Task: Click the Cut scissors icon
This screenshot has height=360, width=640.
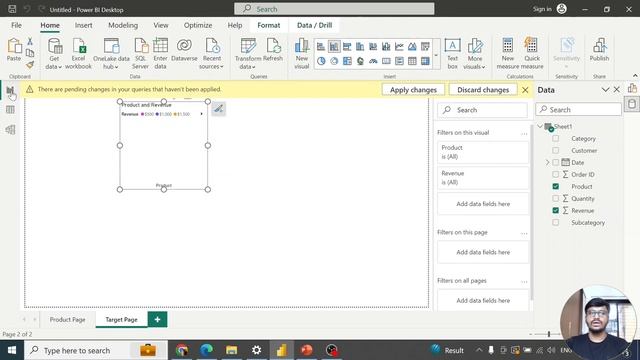Action: click(30, 41)
